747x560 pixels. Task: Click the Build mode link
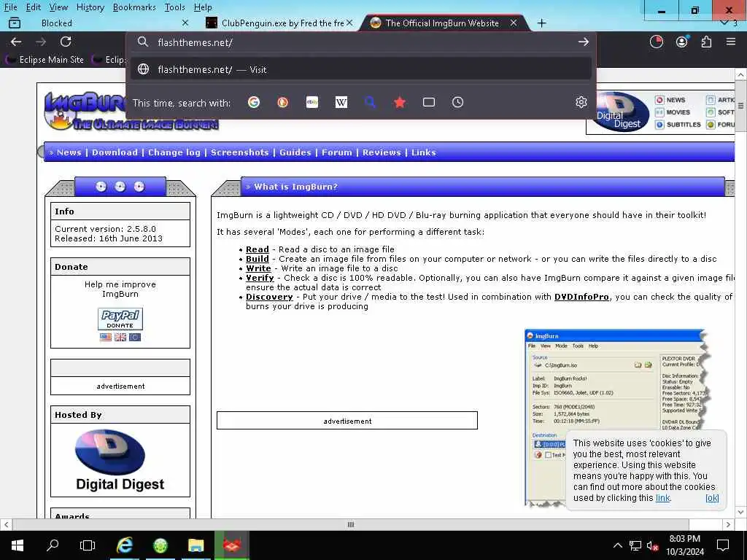tap(258, 259)
